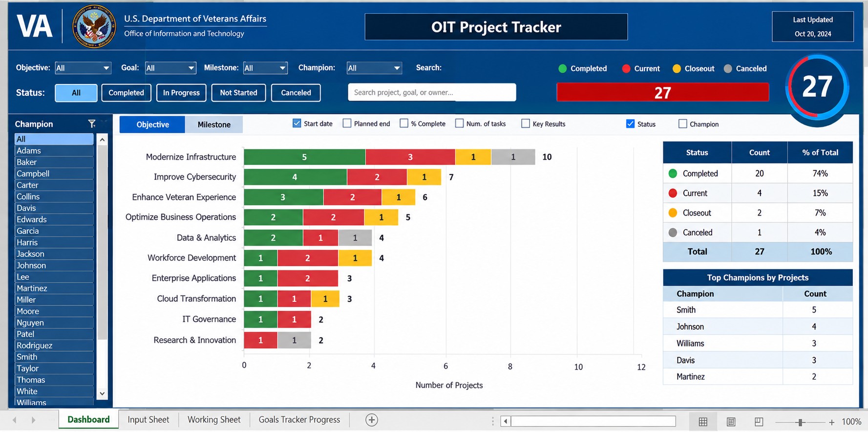This screenshot has width=868, height=432.
Task: Click the red 27 progress bar
Action: 663,92
